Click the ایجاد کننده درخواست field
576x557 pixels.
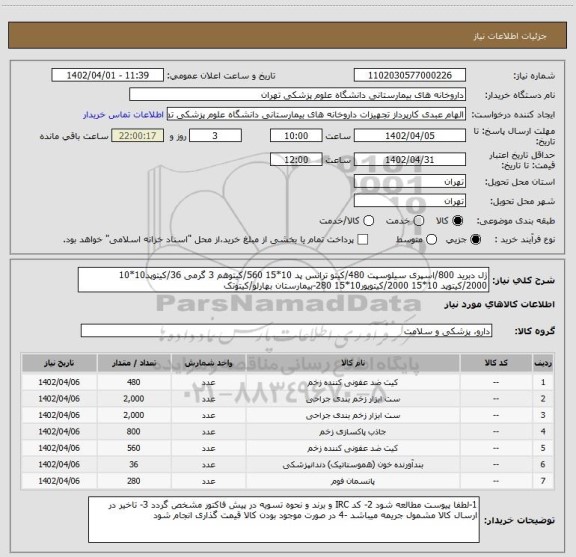click(316, 115)
